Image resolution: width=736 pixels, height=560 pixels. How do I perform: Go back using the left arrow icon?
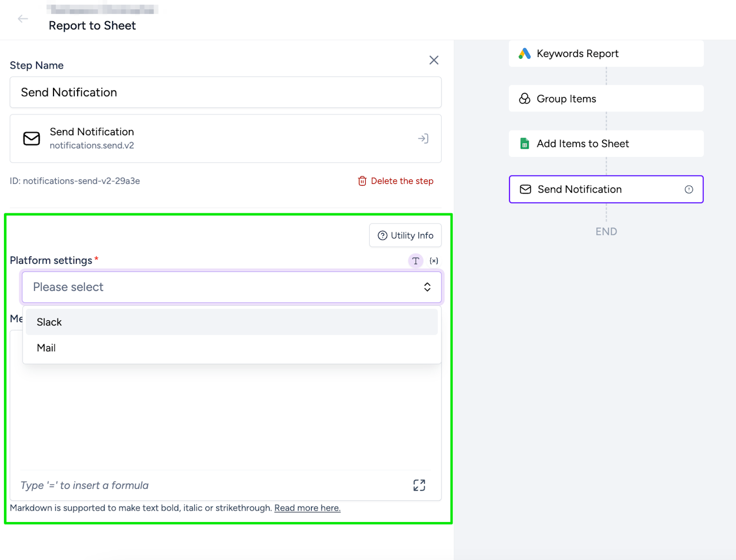click(23, 19)
